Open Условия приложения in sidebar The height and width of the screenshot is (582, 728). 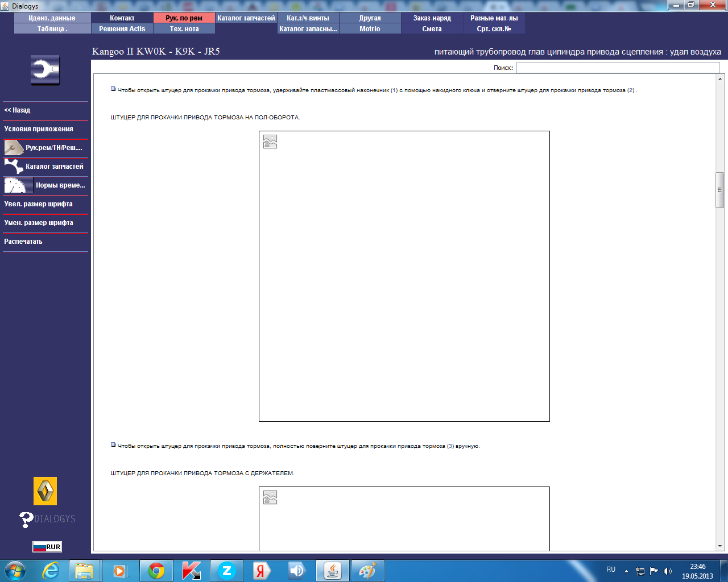(x=39, y=129)
